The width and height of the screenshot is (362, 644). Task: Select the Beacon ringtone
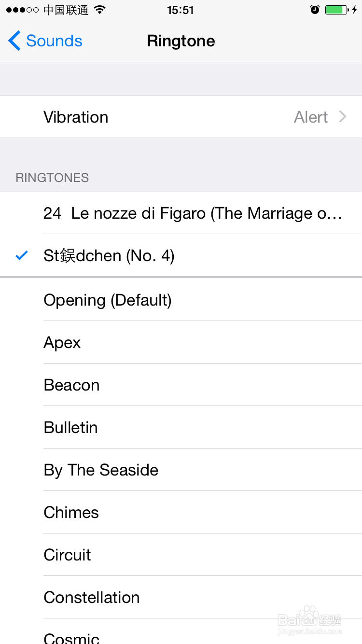(71, 385)
